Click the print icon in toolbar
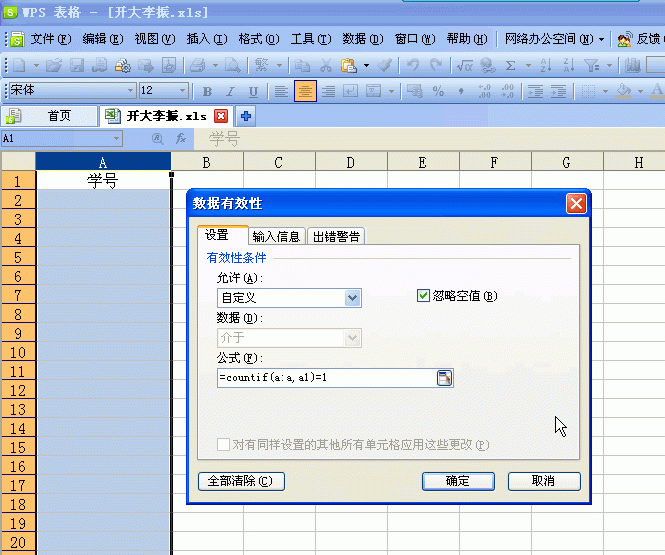The width and height of the screenshot is (665, 555). pos(198,65)
